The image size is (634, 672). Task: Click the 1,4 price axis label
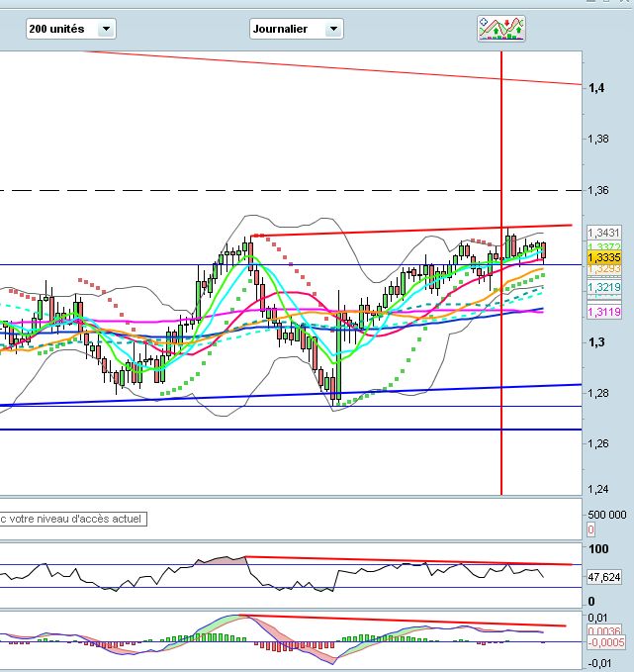coord(596,88)
